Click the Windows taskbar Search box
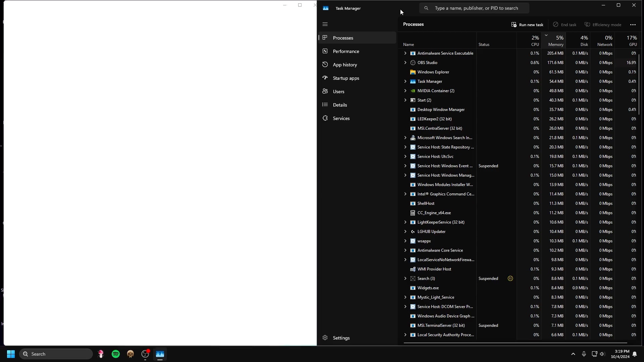Image resolution: width=644 pixels, height=362 pixels. click(56, 354)
